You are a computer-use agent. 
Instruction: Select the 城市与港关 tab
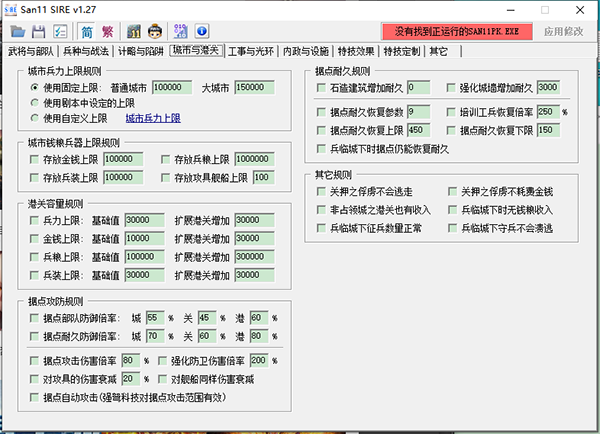(196, 50)
